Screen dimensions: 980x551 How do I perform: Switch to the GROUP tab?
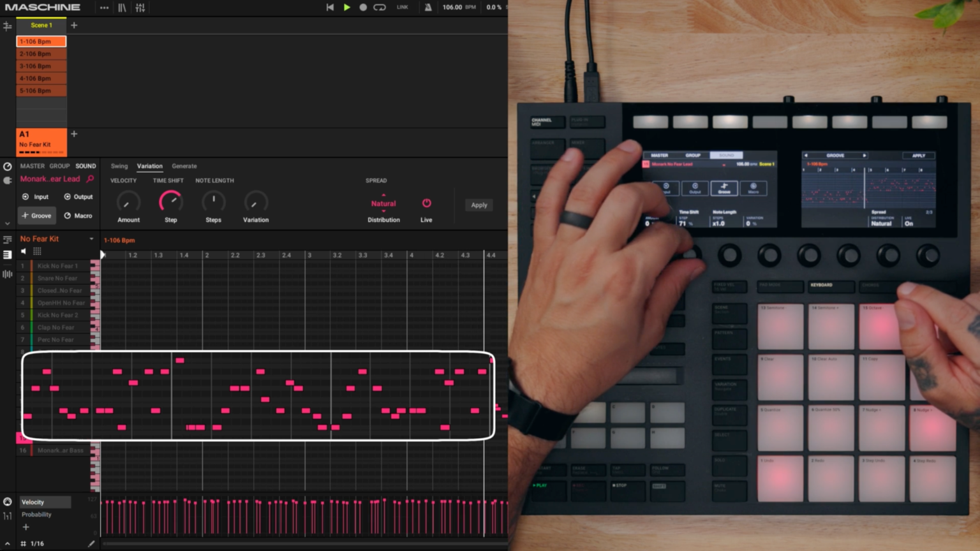60,166
